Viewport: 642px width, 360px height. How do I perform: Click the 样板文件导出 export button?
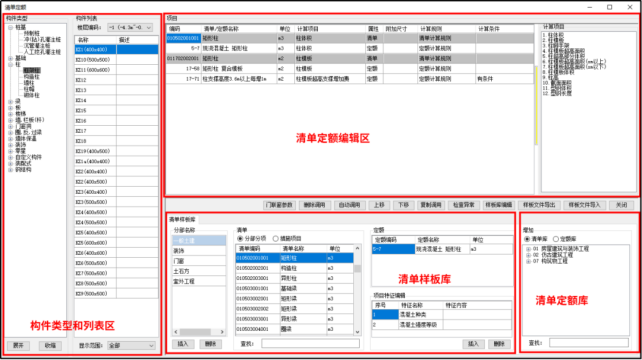pyautogui.click(x=539, y=205)
